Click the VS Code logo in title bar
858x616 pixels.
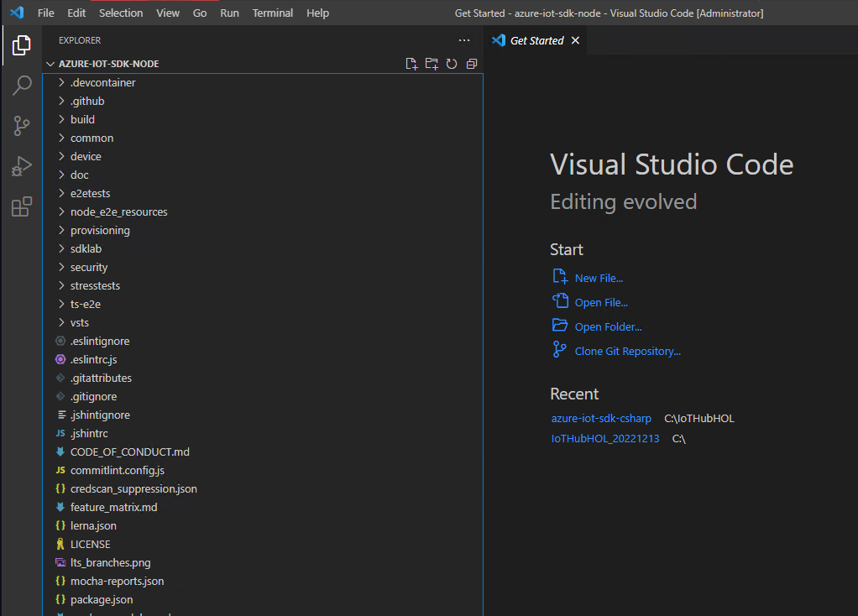tap(17, 13)
